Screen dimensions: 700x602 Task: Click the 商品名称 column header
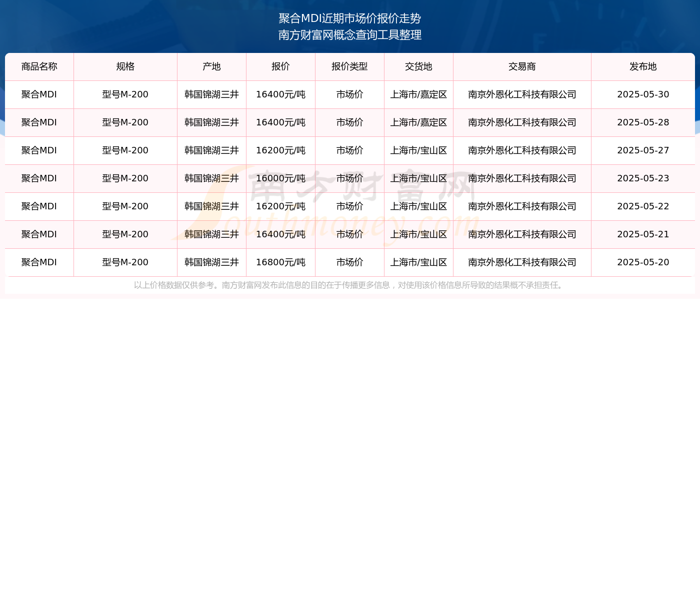39,66
